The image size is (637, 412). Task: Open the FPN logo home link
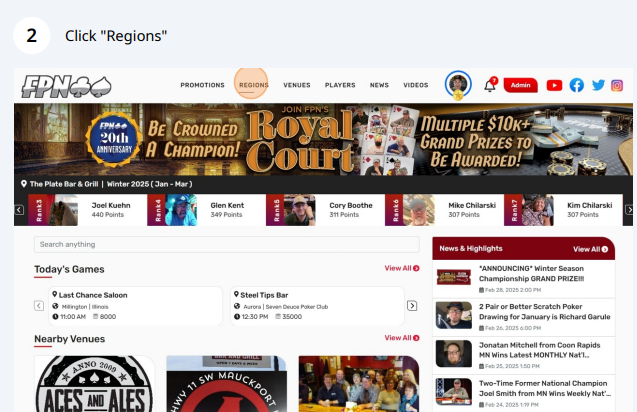[66, 86]
